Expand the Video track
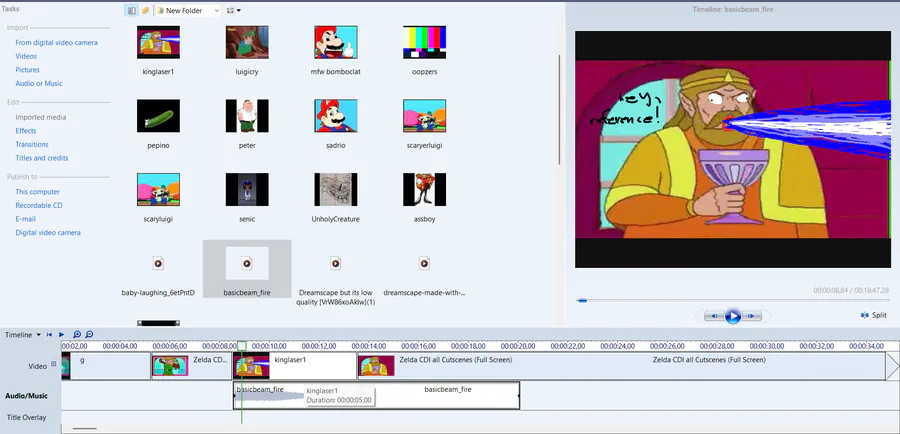 pyautogui.click(x=54, y=363)
